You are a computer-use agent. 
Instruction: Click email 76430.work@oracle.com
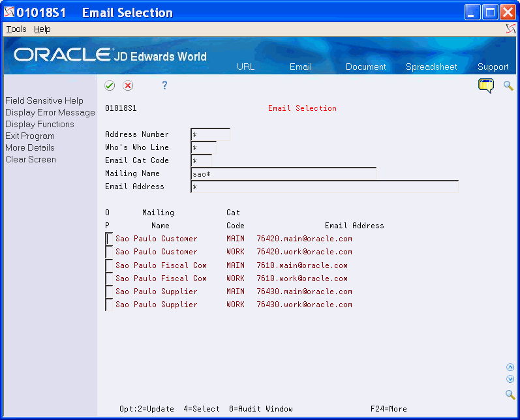click(x=304, y=305)
